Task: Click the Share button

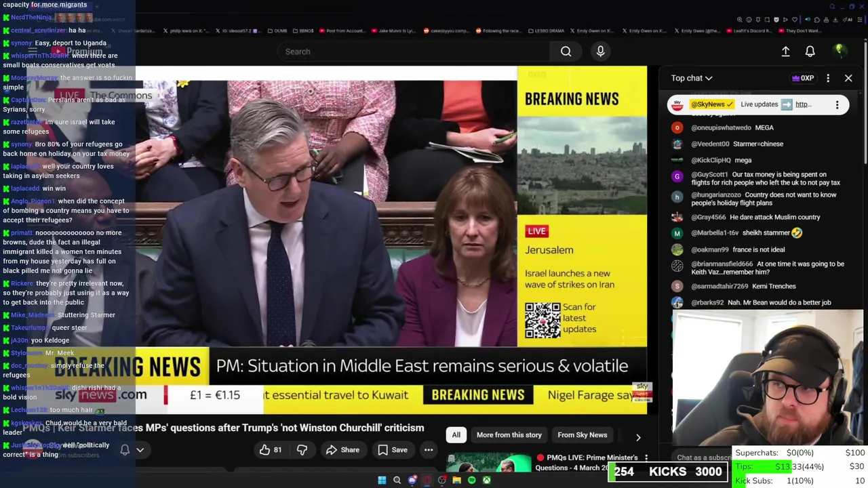Action: [342, 449]
